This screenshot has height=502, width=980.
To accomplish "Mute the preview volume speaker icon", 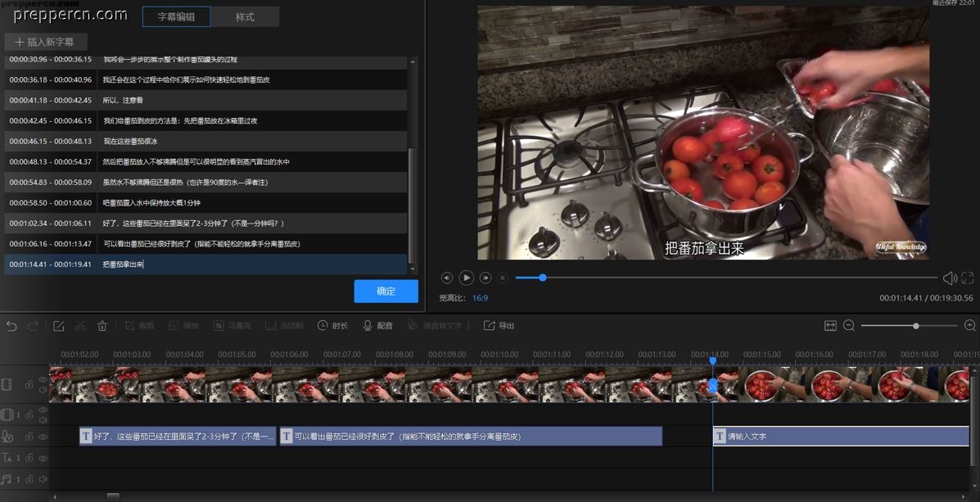I will tap(950, 278).
